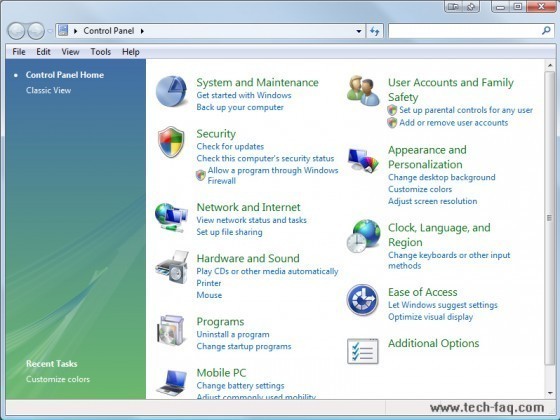The height and width of the screenshot is (420, 560).
Task: Click Adjust screen resolution
Action: (432, 201)
